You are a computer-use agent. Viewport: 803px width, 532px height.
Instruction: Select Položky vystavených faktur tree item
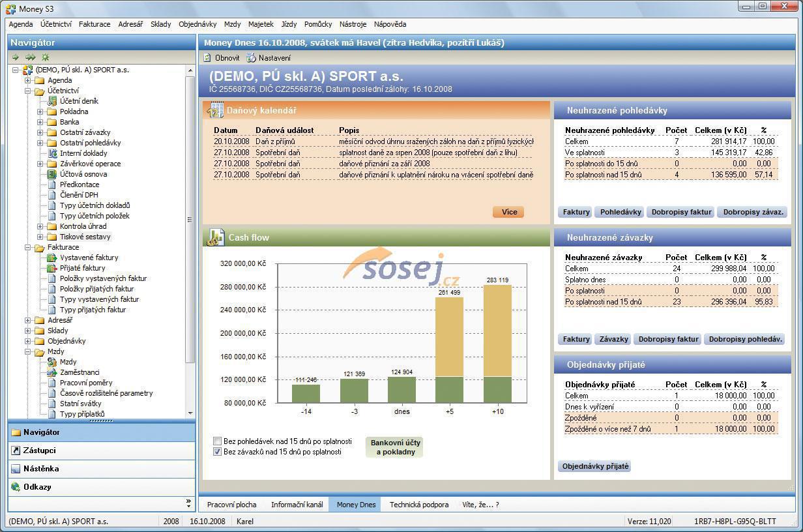point(103,278)
